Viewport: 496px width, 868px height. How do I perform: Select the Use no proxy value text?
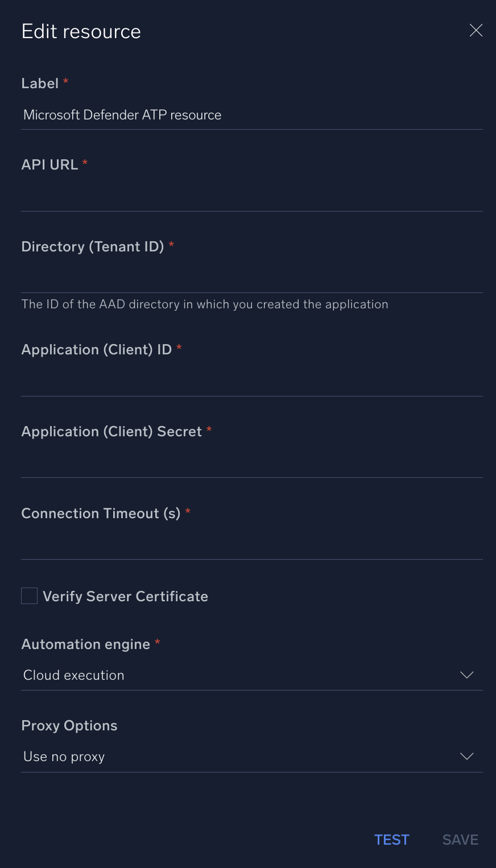point(64,757)
